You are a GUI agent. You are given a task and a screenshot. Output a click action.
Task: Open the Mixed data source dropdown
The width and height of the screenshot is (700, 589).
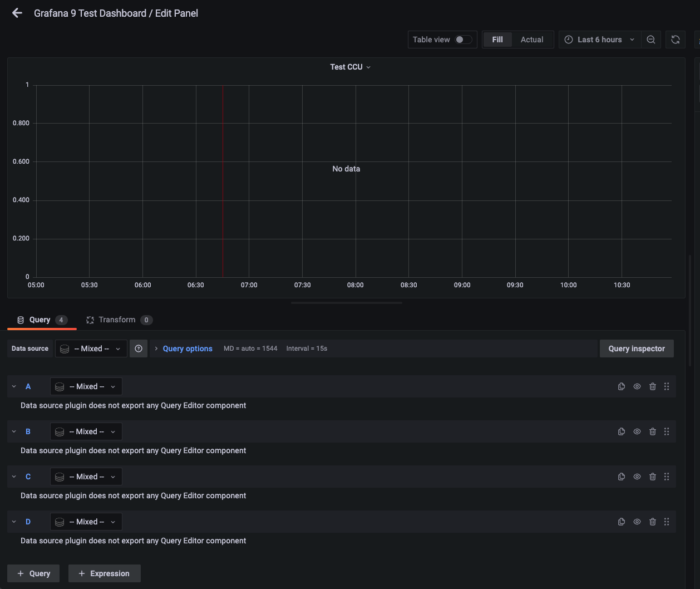point(91,348)
